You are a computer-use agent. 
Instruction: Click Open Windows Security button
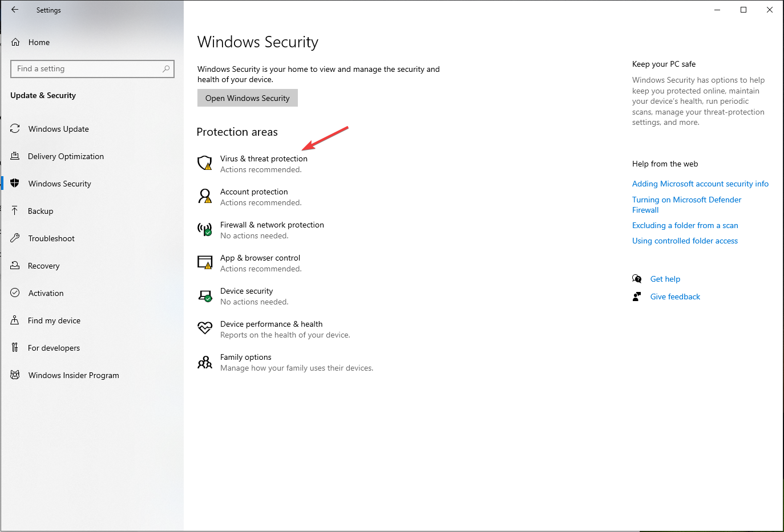[248, 98]
